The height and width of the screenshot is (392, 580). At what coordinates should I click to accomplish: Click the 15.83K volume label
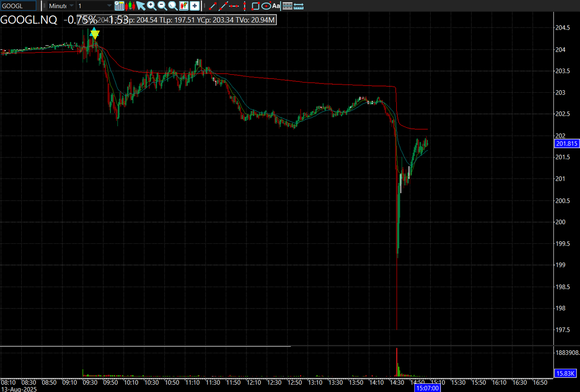(x=566, y=373)
